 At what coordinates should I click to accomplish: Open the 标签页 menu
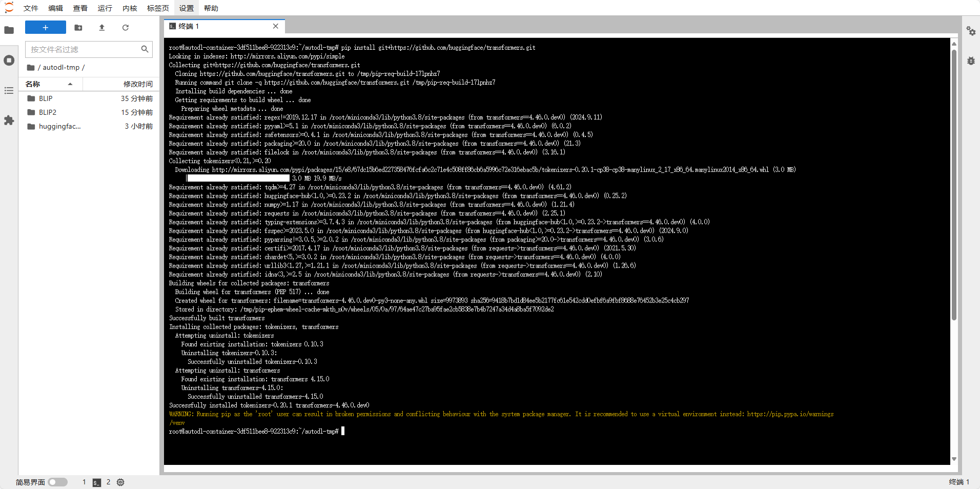pos(158,8)
